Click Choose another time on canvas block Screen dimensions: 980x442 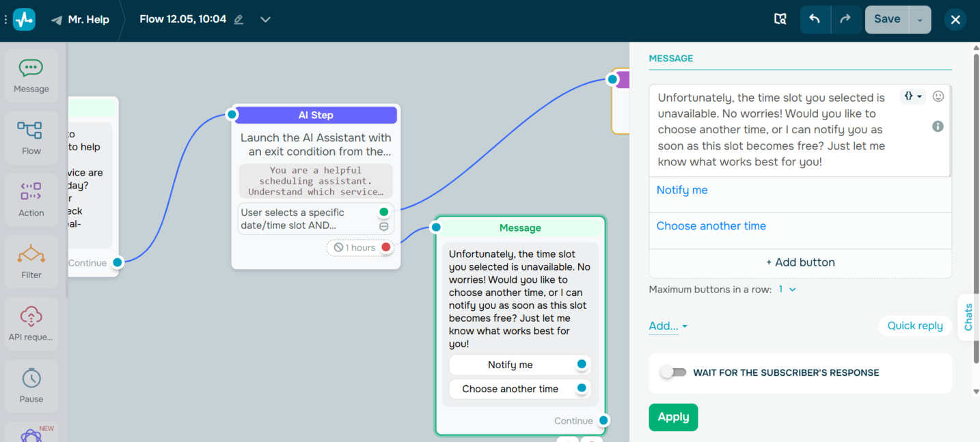510,389
